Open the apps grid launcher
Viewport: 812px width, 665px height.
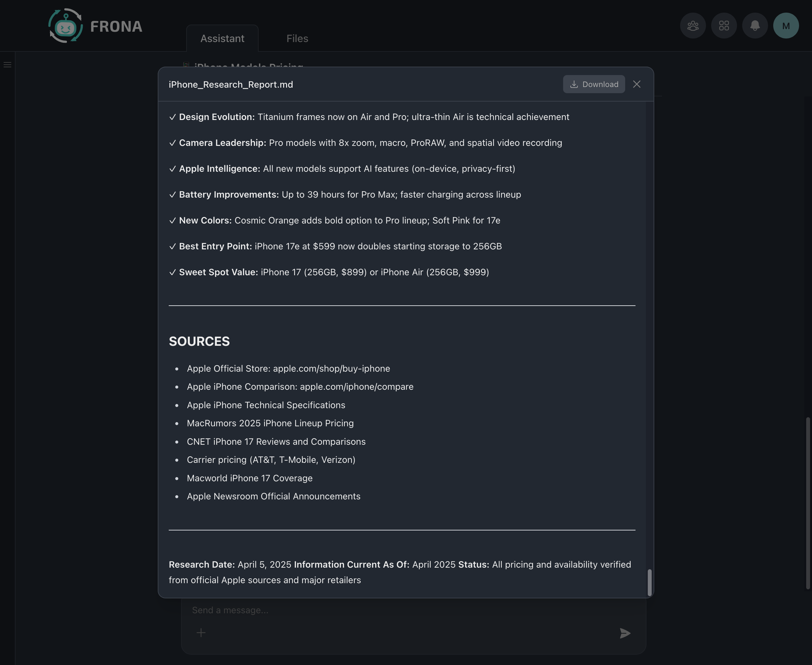pos(723,25)
